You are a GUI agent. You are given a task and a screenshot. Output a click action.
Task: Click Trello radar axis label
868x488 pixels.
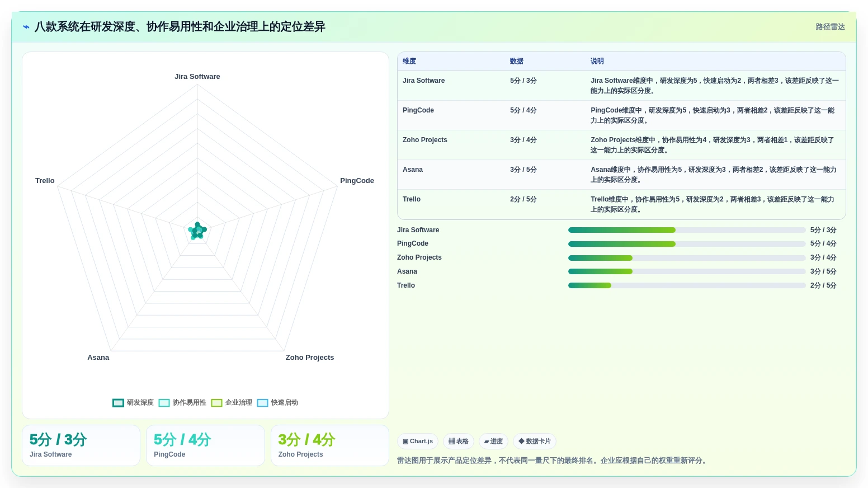(x=45, y=181)
